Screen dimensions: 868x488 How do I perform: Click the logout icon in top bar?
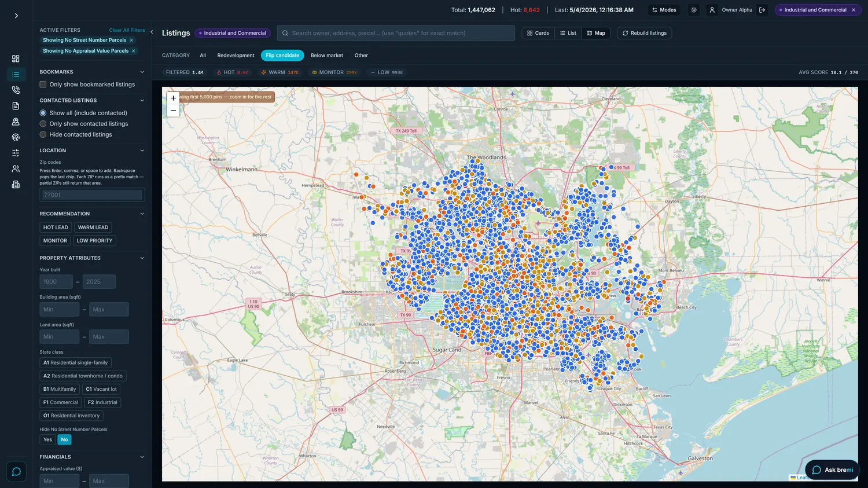(x=762, y=10)
